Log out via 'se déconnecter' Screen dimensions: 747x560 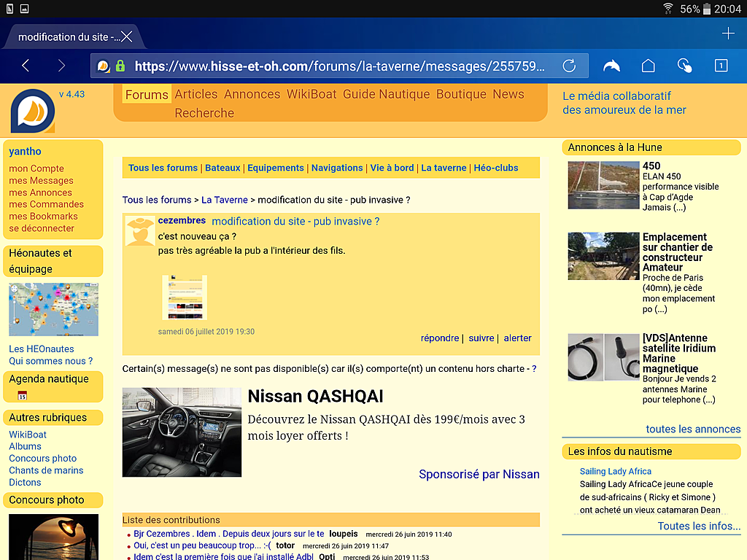coord(42,228)
